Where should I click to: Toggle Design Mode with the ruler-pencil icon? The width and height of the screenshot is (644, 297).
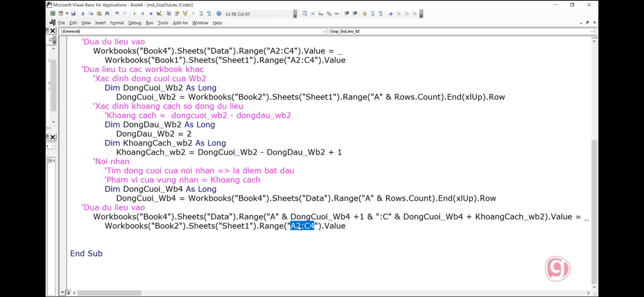(159, 14)
